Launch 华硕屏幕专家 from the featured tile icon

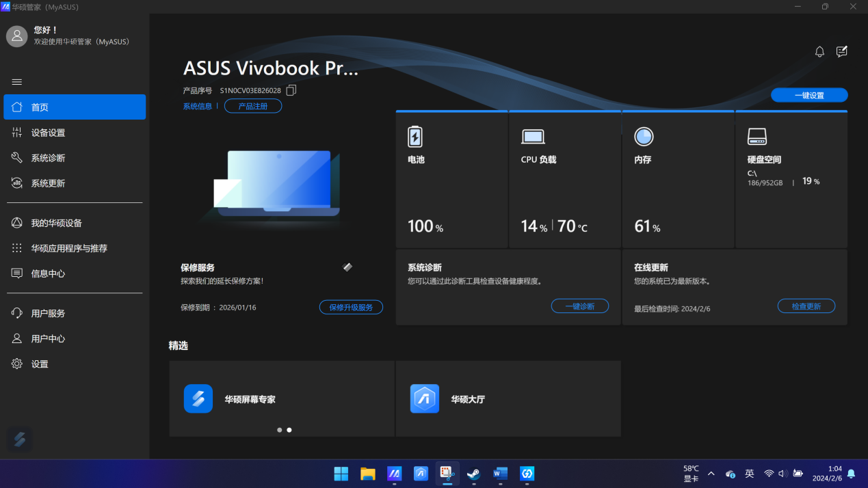click(198, 398)
